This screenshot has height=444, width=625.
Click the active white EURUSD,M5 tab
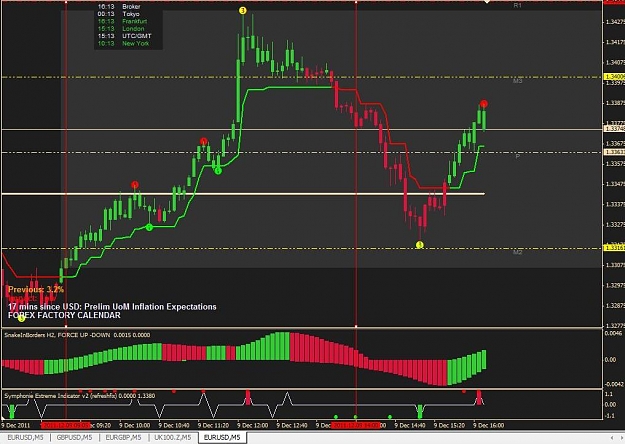(222, 437)
